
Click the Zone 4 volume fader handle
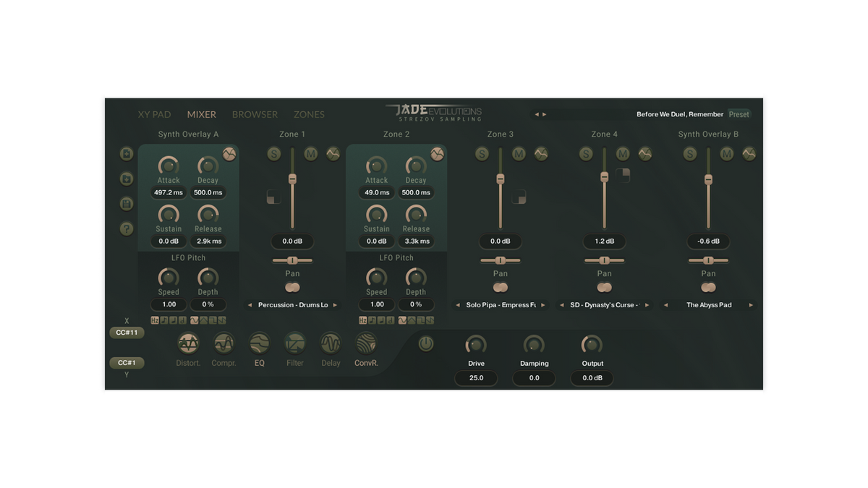[605, 177]
